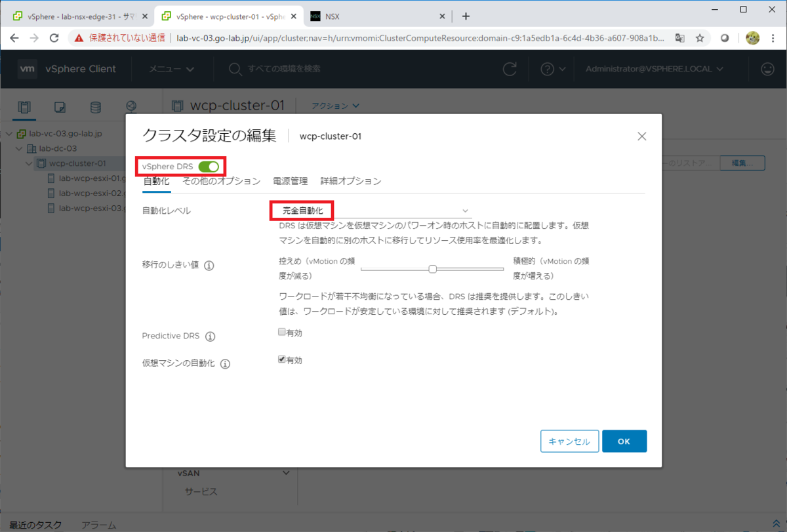Open the サービス item under vSAN
Viewport: 787px width, 532px height.
click(201, 492)
